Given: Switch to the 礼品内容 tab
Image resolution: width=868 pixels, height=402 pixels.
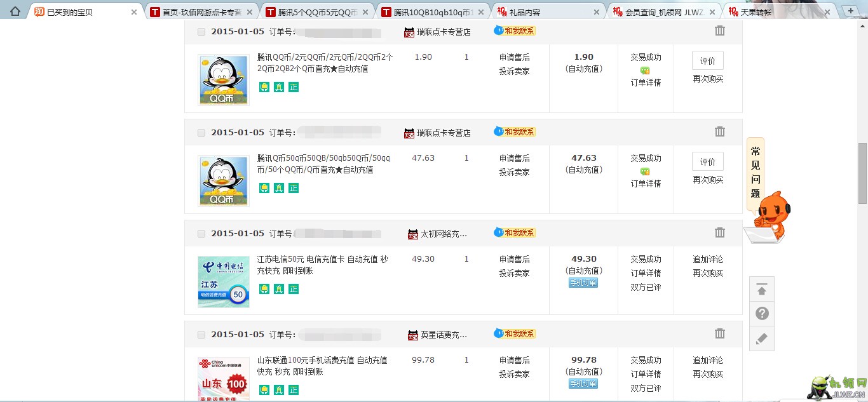Looking at the screenshot, I should 548,12.
